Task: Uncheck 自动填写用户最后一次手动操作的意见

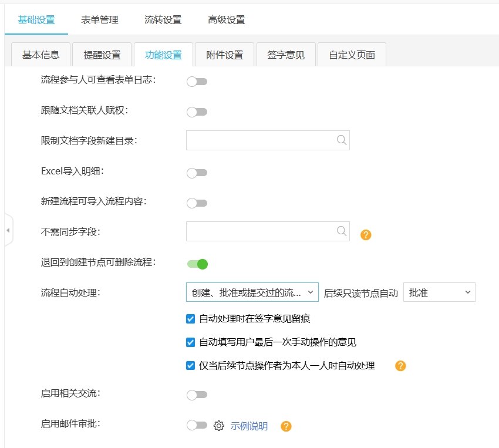Action: pos(190,342)
